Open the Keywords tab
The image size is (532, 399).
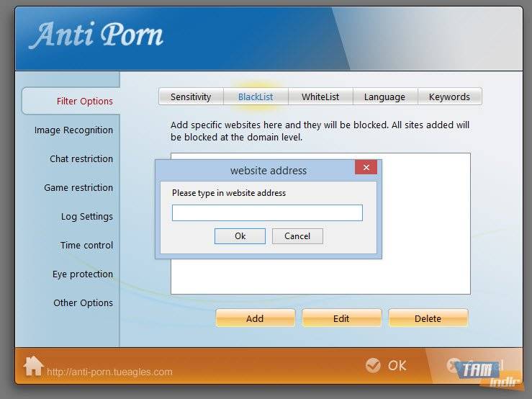coord(449,97)
